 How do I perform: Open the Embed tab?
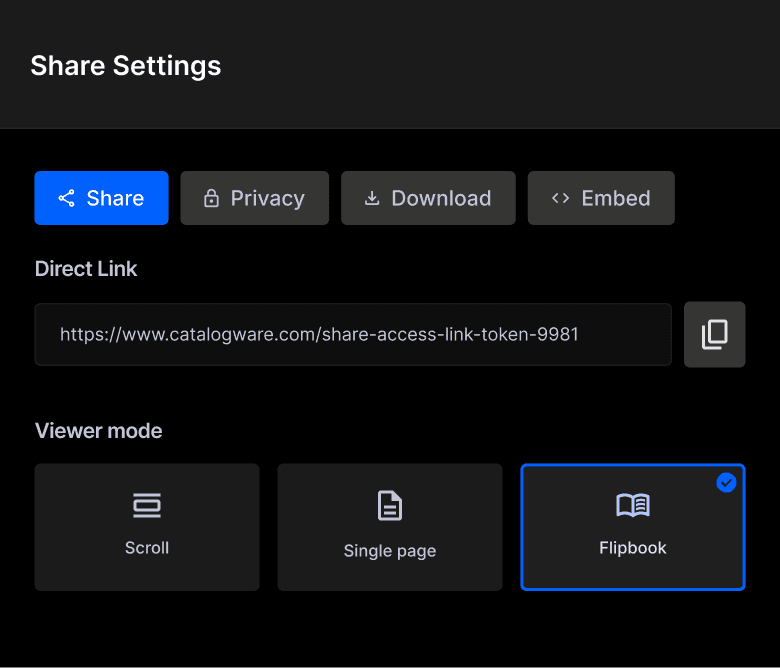[x=601, y=198]
